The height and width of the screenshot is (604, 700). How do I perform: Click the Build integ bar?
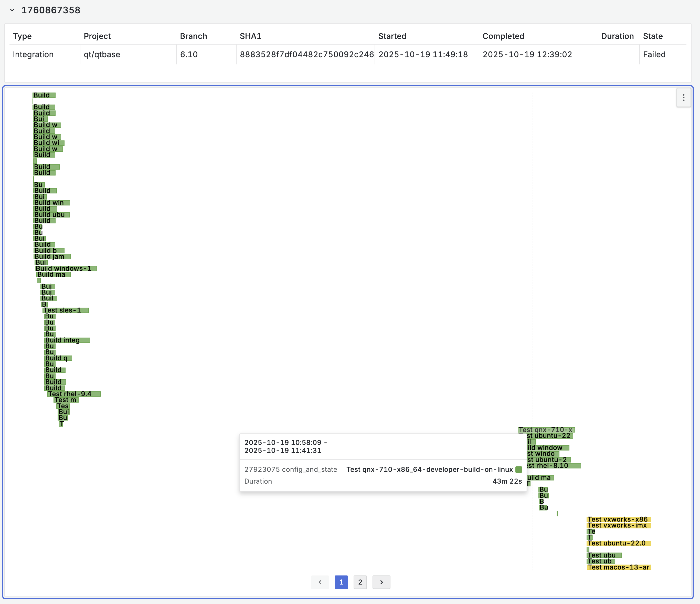[67, 340]
